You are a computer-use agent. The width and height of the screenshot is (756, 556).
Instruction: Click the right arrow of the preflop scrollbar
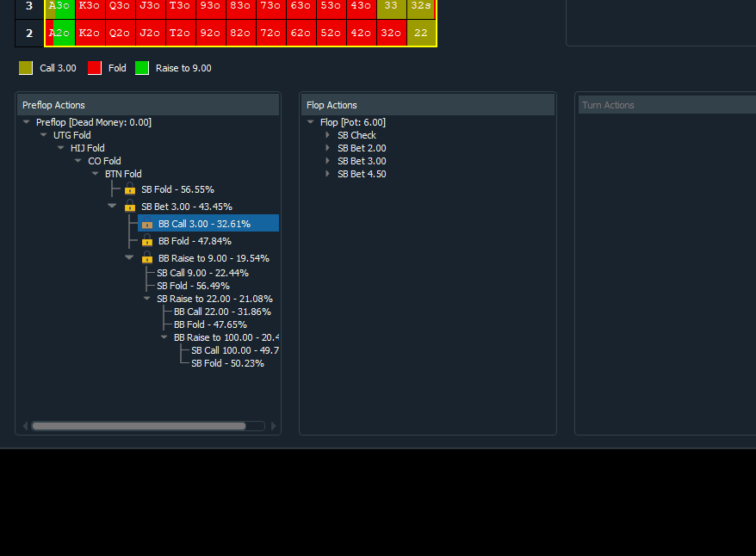(273, 426)
